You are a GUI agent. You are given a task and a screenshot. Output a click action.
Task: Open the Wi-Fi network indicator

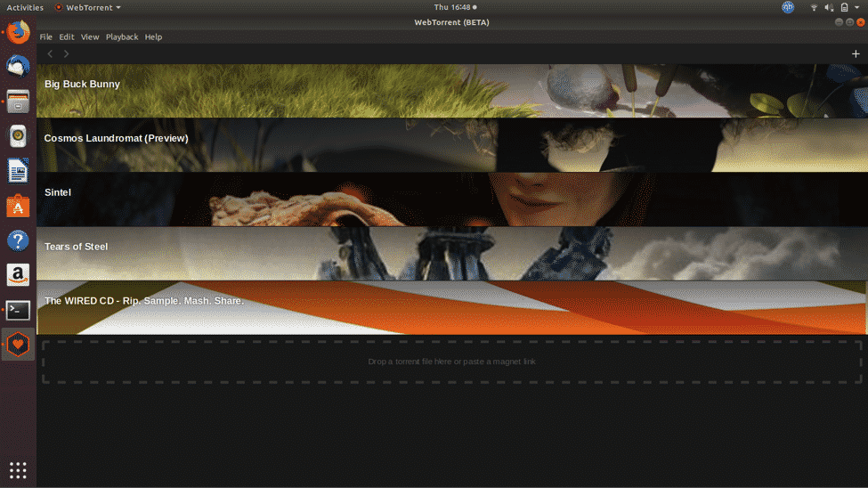(814, 7)
